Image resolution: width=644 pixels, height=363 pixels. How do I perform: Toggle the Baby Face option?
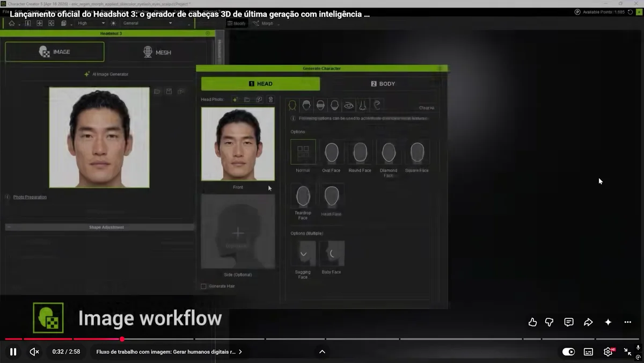332,253
